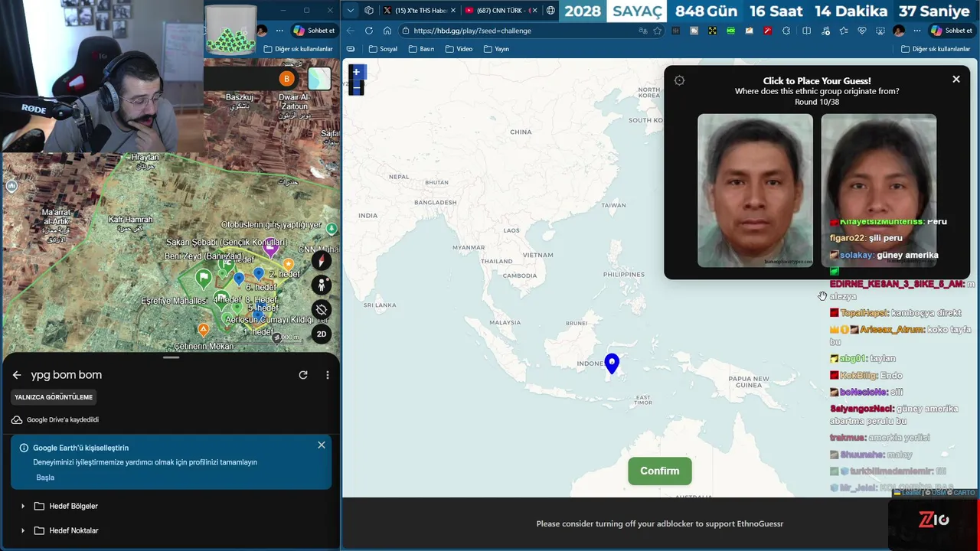Open the orange B account avatar
The height and width of the screenshot is (551, 980).
pos(287,79)
